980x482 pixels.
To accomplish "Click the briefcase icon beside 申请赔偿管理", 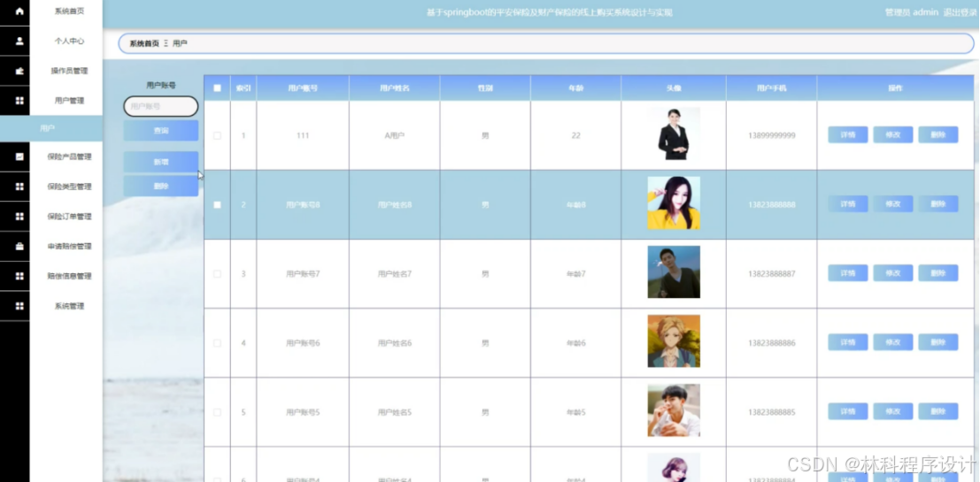I will tap(19, 247).
